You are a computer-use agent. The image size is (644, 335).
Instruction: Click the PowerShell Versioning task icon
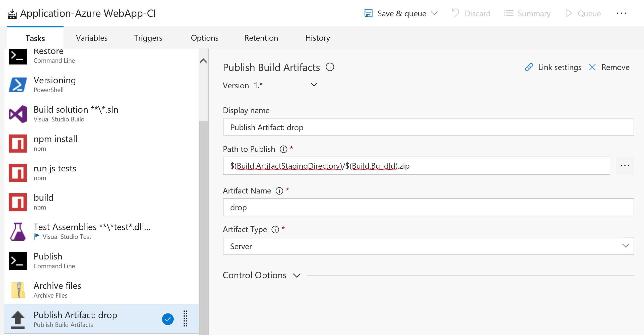[x=18, y=85]
